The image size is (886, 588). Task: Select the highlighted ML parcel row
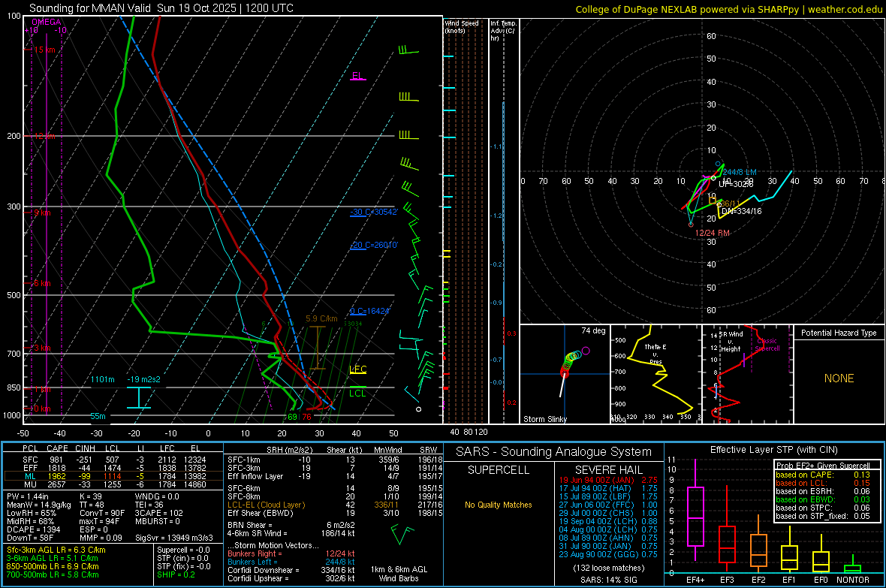point(114,476)
